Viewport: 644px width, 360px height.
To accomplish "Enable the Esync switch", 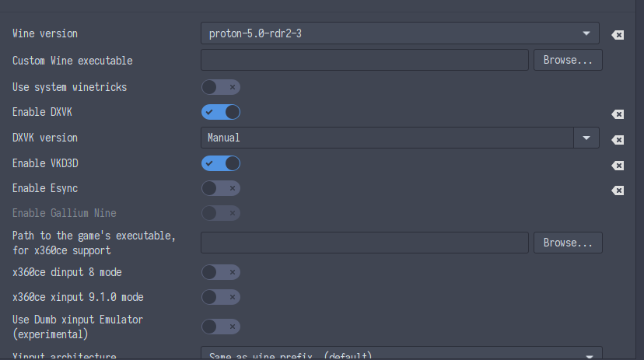I will pyautogui.click(x=221, y=188).
